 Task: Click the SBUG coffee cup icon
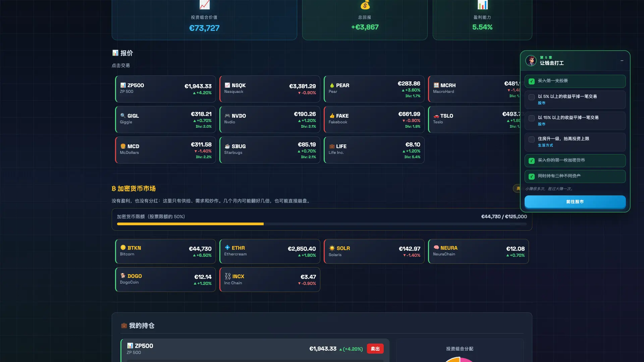click(x=227, y=146)
